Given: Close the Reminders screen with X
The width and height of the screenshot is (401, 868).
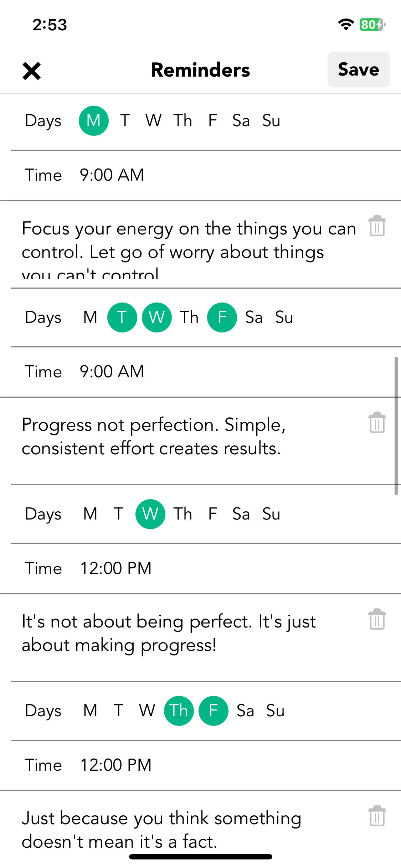Looking at the screenshot, I should pyautogui.click(x=32, y=71).
